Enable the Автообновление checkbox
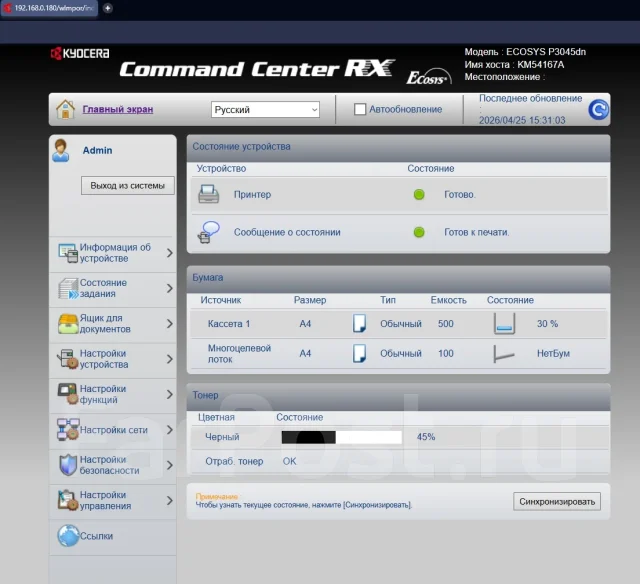The height and width of the screenshot is (584, 640). point(360,109)
